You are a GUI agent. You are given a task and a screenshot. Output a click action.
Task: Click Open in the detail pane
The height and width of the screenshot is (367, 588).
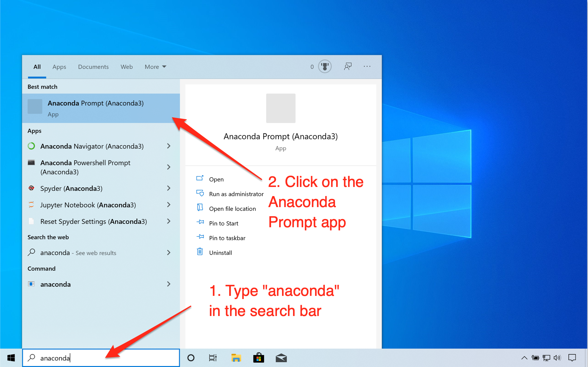pos(216,179)
